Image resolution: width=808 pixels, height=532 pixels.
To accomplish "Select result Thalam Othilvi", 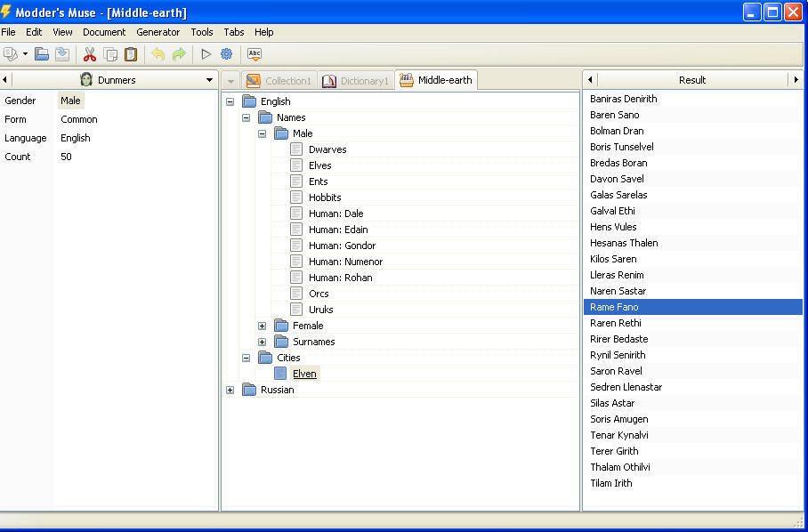I will (x=693, y=466).
